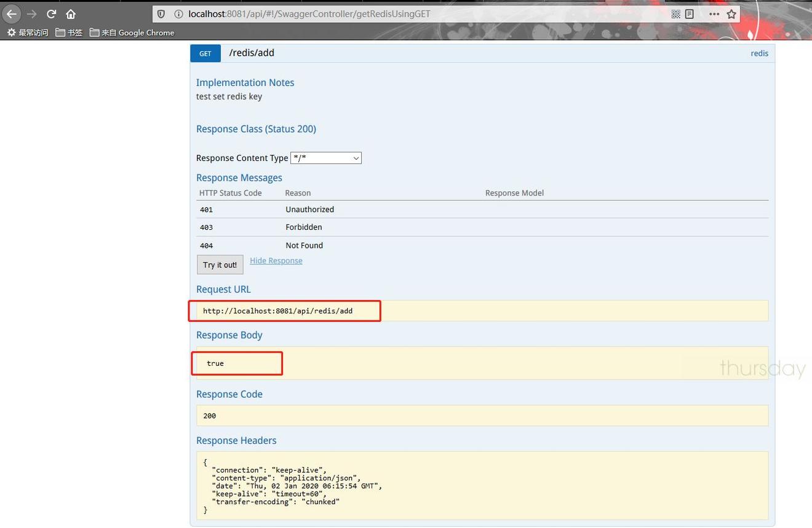This screenshot has height=528, width=812.
Task: Click the browser back button
Action: [x=12, y=14]
